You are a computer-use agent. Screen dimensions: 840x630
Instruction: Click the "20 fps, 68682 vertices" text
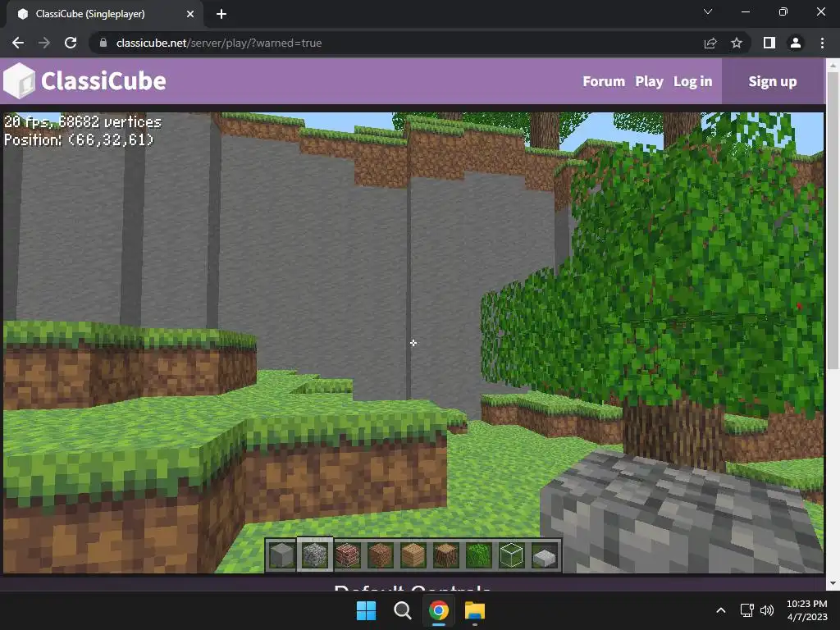click(x=83, y=122)
